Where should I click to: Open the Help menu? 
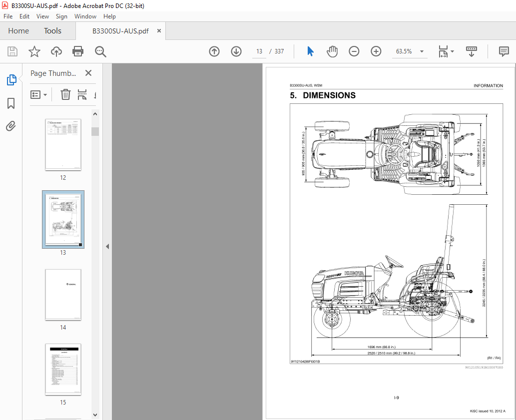point(109,16)
